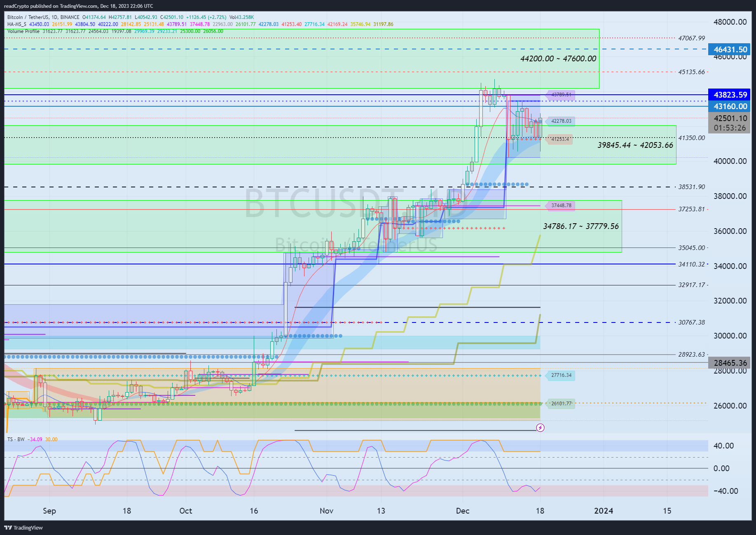The width and height of the screenshot is (756, 535).
Task: Click the 43789.51 purple line tag
Action: tap(559, 95)
